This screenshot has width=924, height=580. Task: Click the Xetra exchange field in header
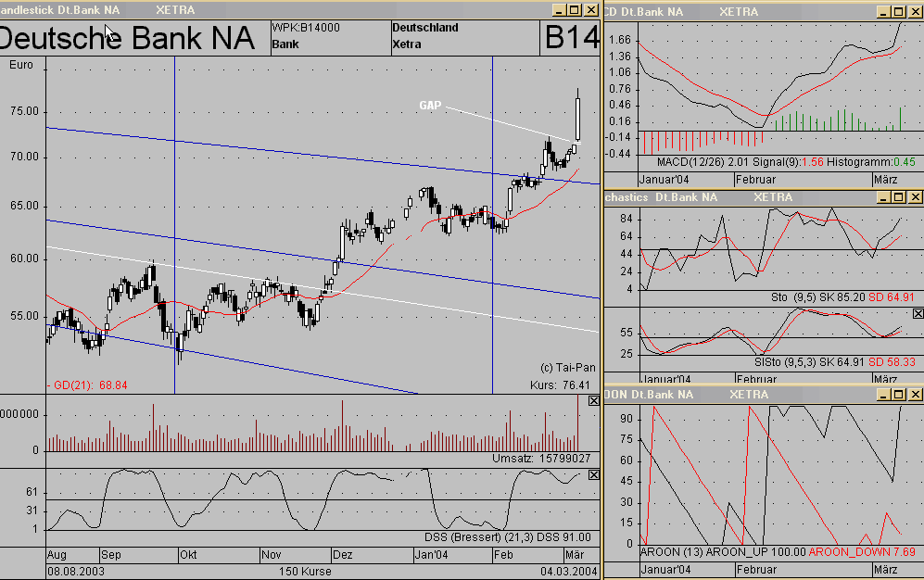coord(407,44)
